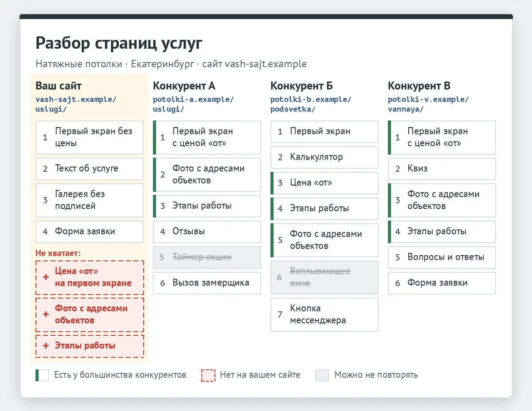
Task: Select missing block «Цена от на первом экране»
Action: pyautogui.click(x=90, y=277)
